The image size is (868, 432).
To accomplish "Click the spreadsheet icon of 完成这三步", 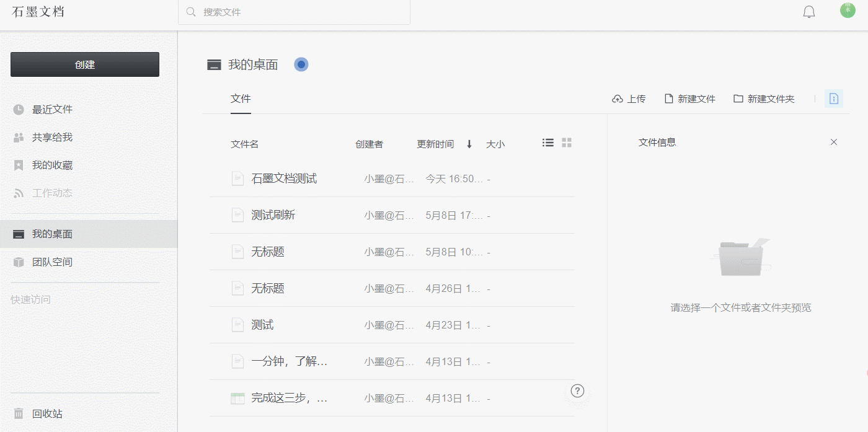I will tap(237, 398).
